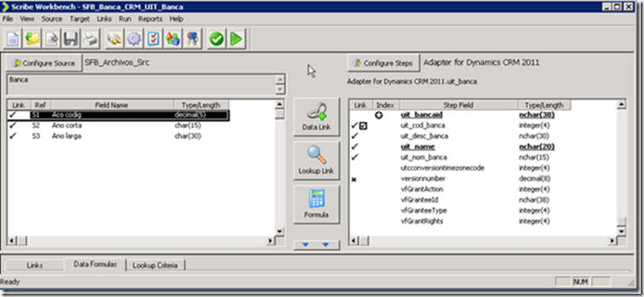Open the Target menu
The height and width of the screenshot is (297, 644).
click(80, 19)
